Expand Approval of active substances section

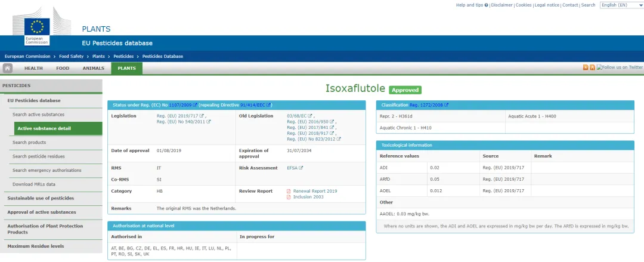(x=42, y=212)
